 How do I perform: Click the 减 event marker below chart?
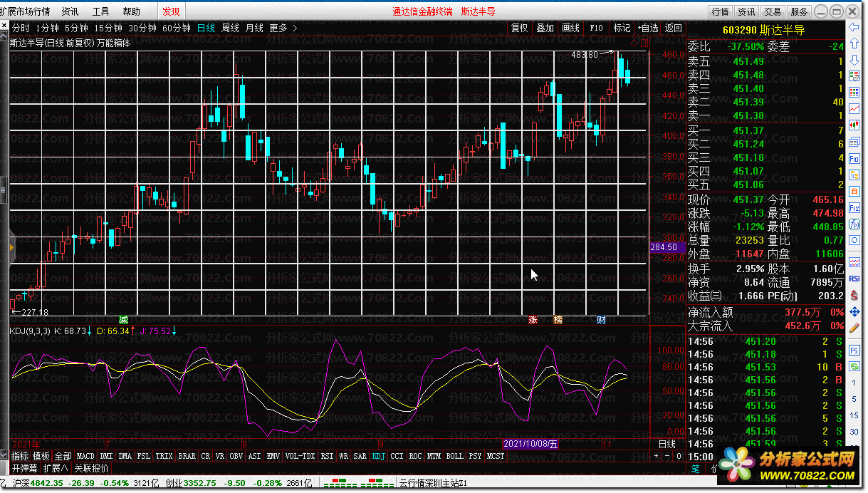(x=124, y=320)
